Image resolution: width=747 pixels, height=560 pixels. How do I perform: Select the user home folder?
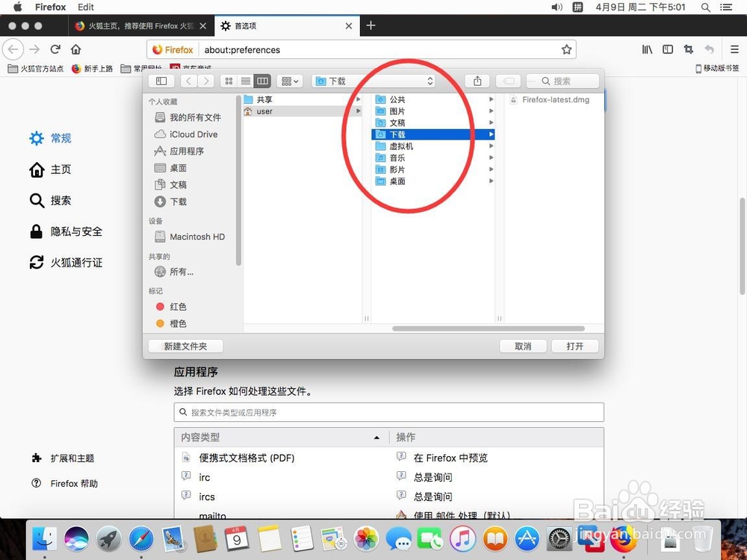coord(302,111)
